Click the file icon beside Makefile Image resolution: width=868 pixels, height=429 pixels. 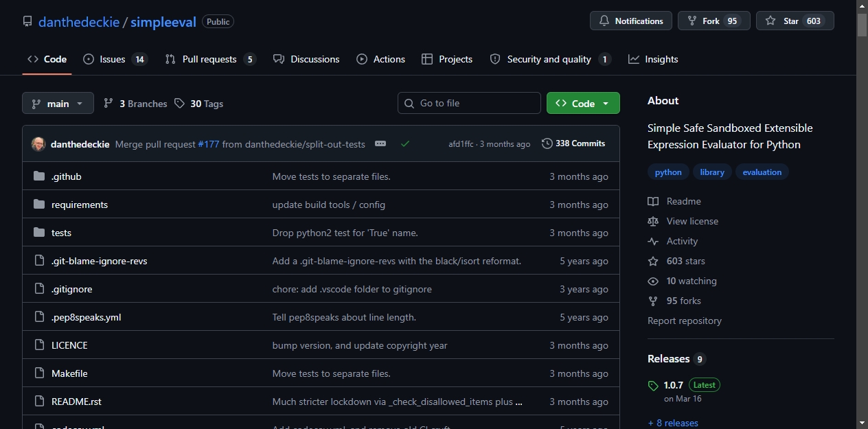pos(39,373)
